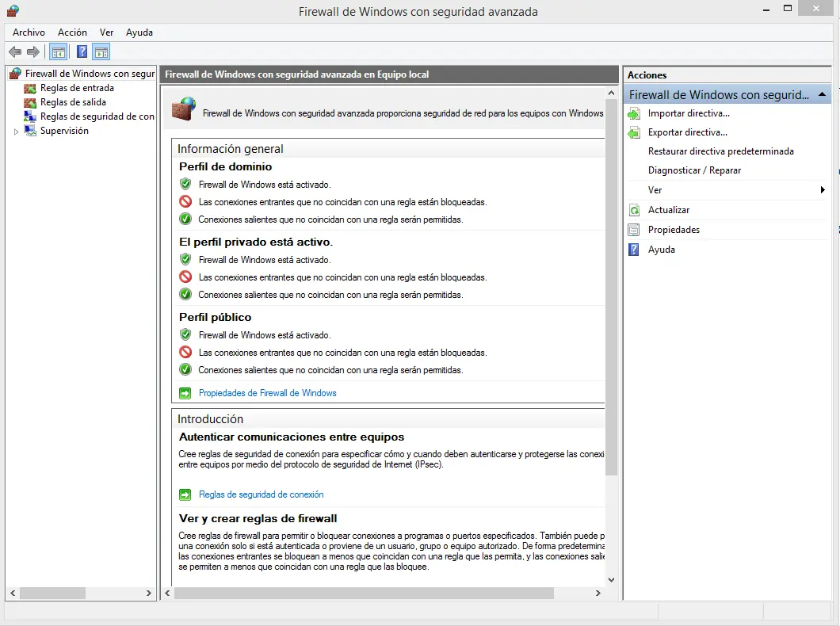
Task: Click green arrow icon beside Reglas de seguridad link
Action: [x=185, y=494]
